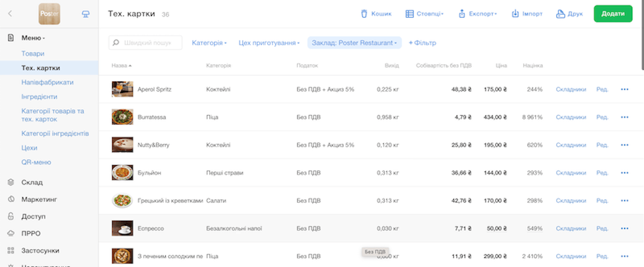Click the Poster logo in the sidebar

pos(49,14)
